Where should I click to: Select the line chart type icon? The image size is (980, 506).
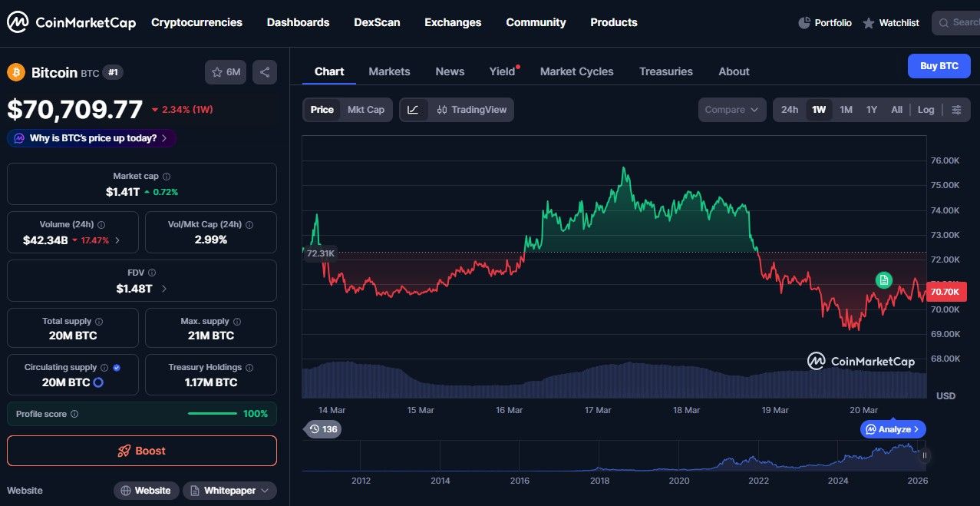tap(414, 109)
